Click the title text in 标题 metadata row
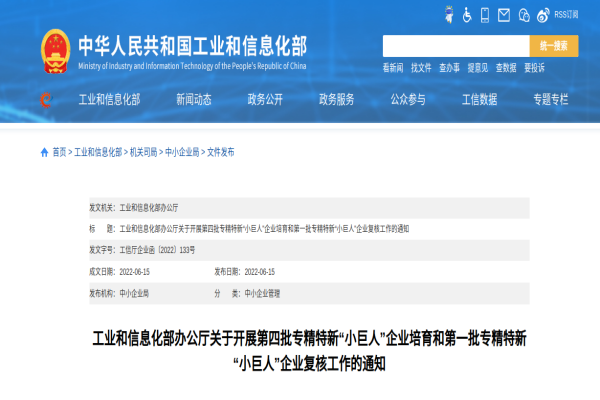 [x=264, y=229]
